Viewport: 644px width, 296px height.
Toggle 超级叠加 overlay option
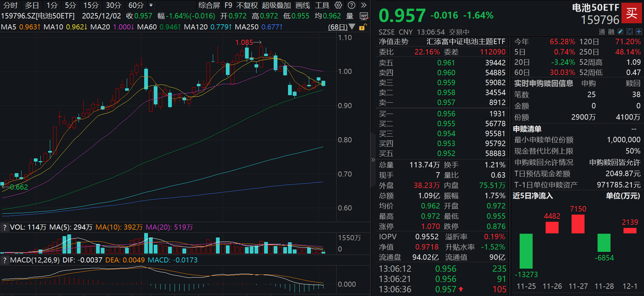[x=276, y=5]
